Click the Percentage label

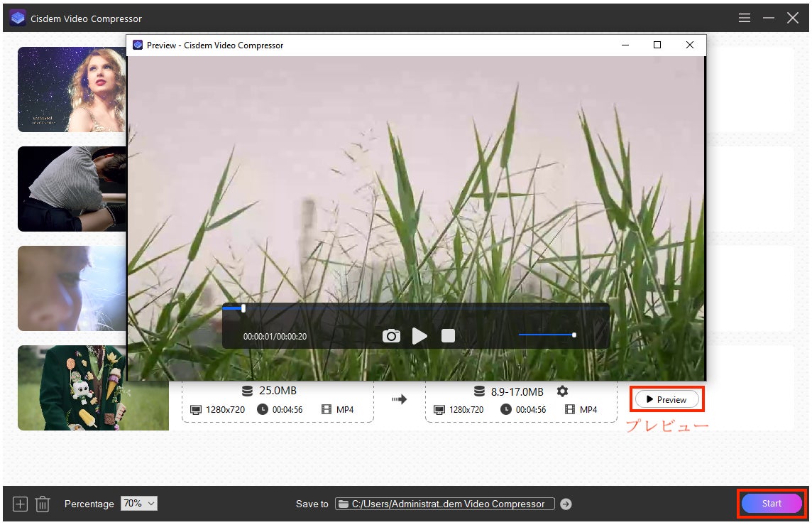click(x=89, y=504)
